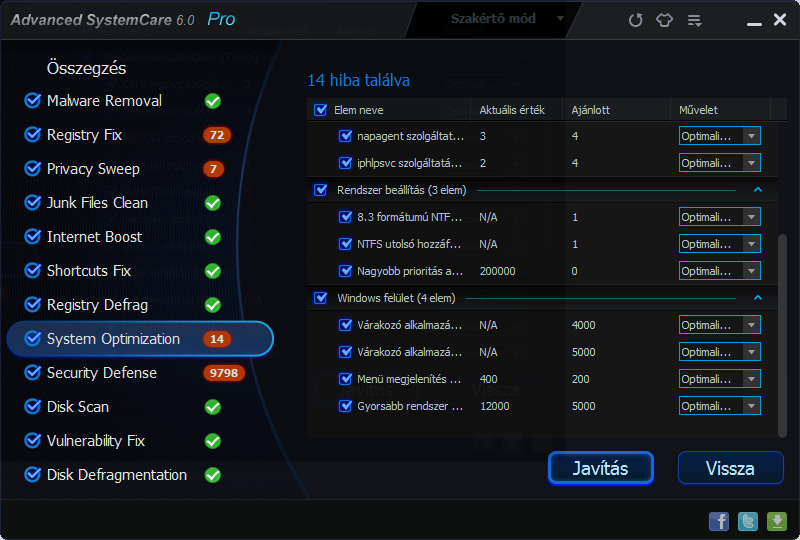The height and width of the screenshot is (540, 800).
Task: Open action dropdown for Nagyobb prioritás row
Action: pyautogui.click(x=719, y=271)
